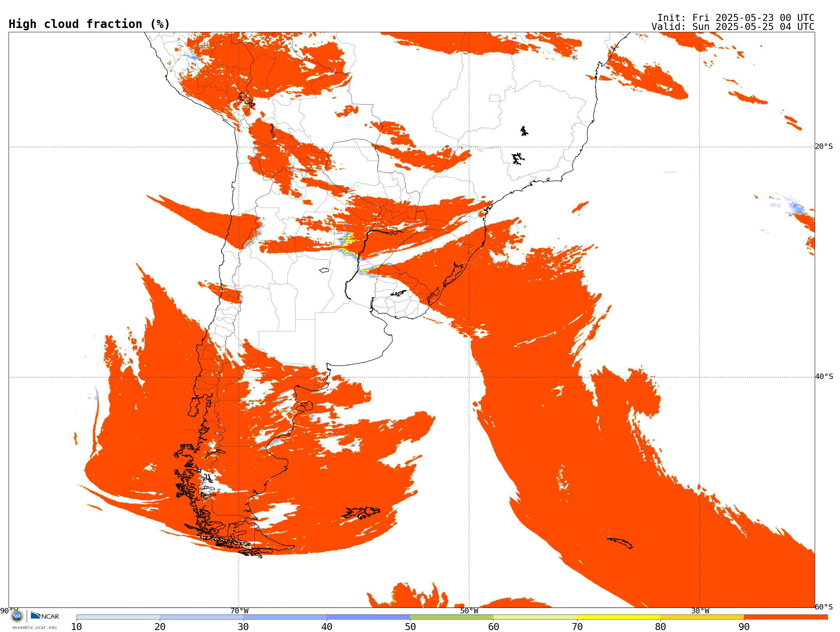Click the colorbar tick label 10
Viewport: 840px width, 632px height.
(x=77, y=627)
